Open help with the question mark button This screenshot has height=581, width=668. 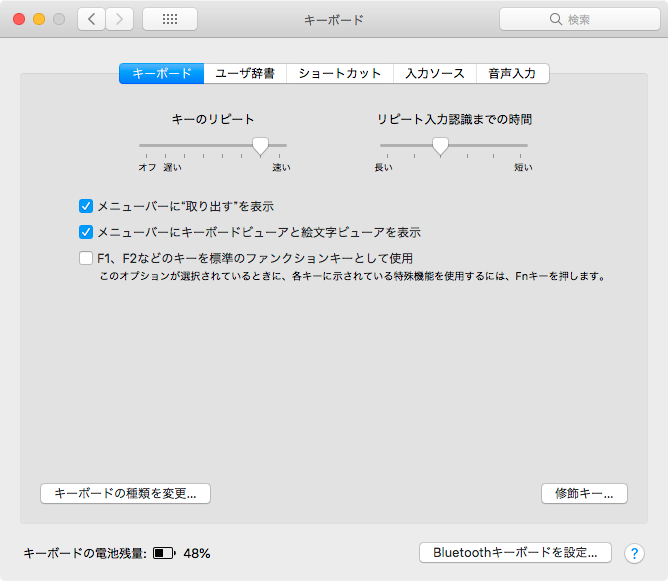[634, 553]
